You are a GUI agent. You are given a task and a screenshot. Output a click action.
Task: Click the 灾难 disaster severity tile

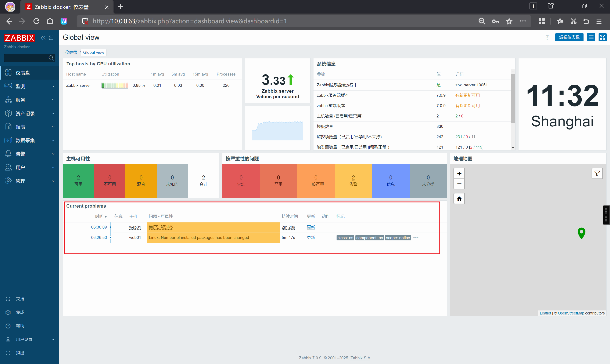(241, 181)
